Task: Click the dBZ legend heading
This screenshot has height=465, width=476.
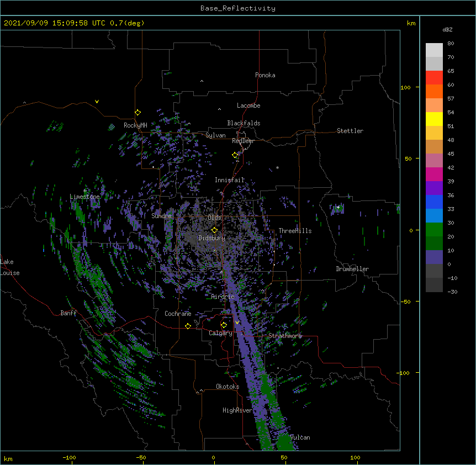Action: (447, 30)
